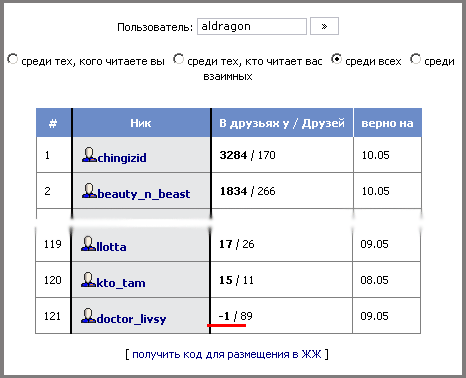The width and height of the screenshot is (466, 378).
Task: Open user icon next to beauty_n_beast
Action: tap(89, 191)
